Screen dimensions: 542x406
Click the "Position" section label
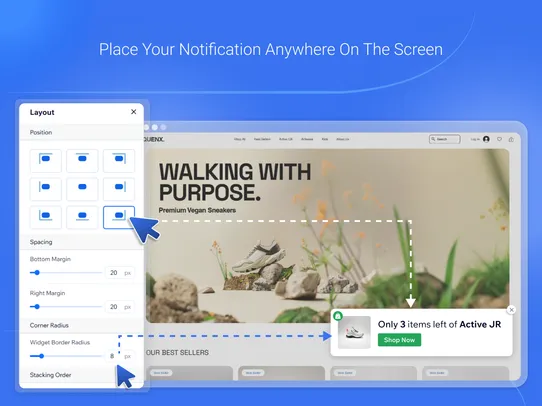click(41, 132)
